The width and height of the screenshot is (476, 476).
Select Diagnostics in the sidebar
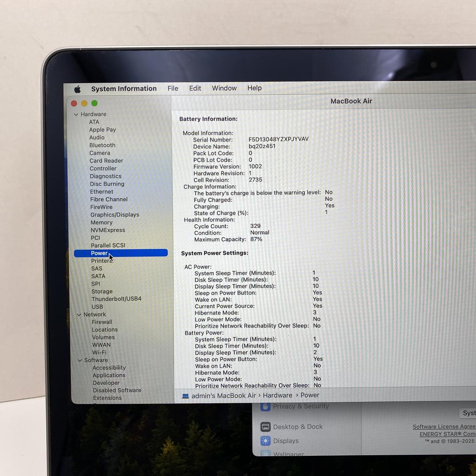click(106, 176)
